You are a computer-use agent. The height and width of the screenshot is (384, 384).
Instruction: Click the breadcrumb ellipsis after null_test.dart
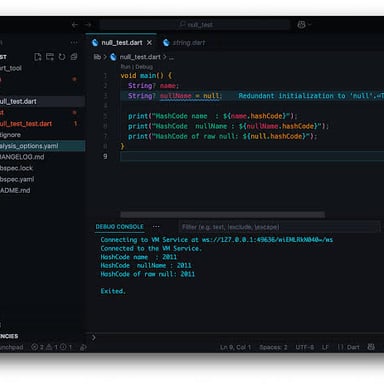pyautogui.click(x=171, y=57)
